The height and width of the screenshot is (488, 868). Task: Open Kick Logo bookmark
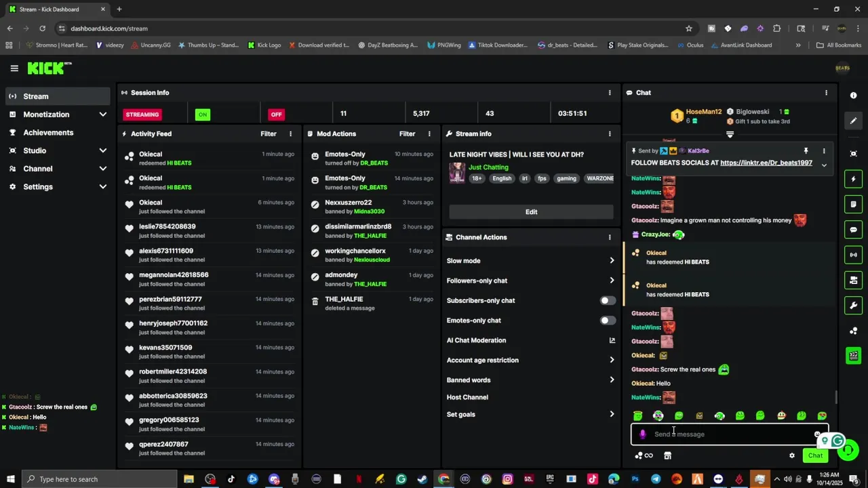pos(264,45)
